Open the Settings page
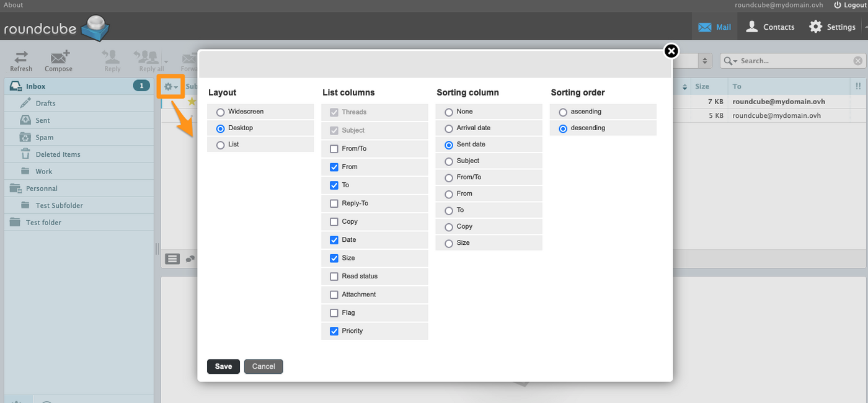868x403 pixels. click(x=832, y=27)
